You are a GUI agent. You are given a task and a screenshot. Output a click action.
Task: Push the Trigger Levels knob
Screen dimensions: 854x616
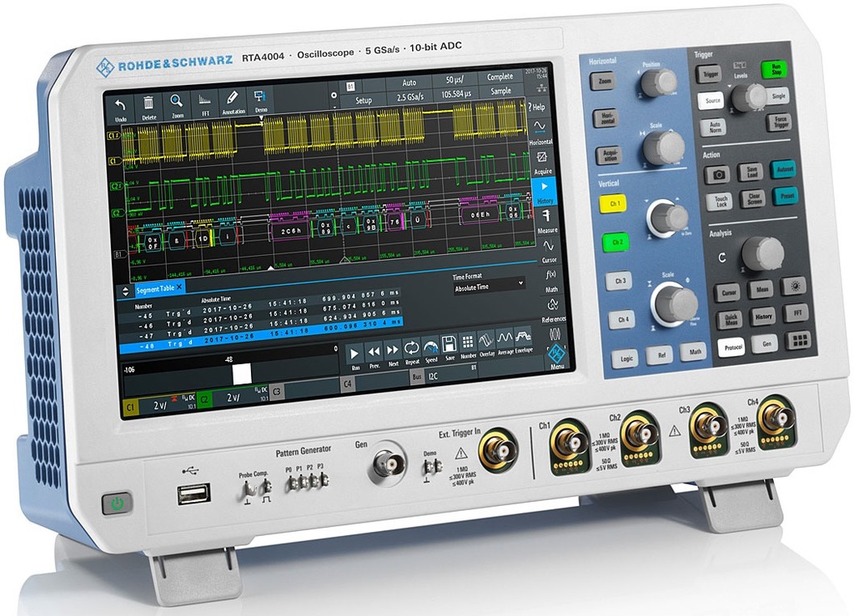click(748, 97)
